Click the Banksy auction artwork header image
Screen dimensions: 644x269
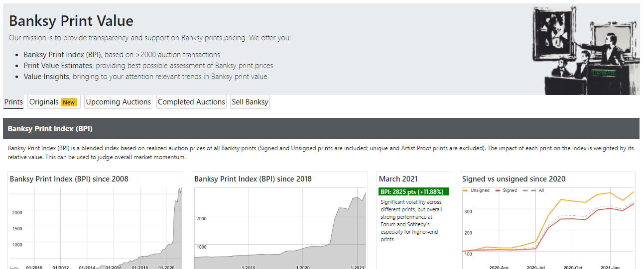click(x=586, y=50)
